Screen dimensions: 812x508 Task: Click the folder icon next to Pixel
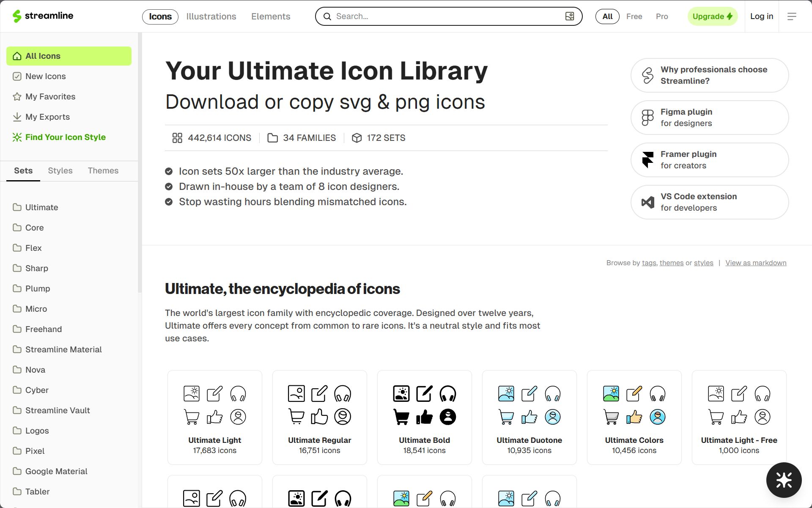tap(17, 451)
